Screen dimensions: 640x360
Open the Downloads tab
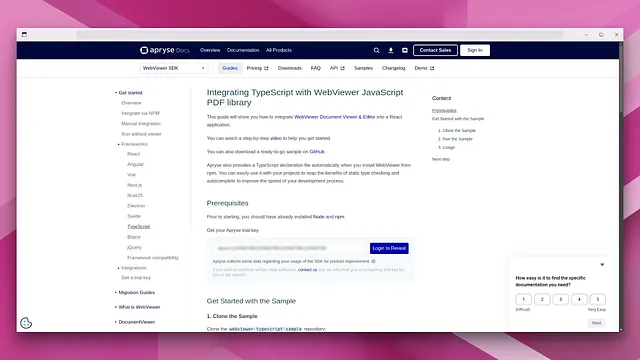pos(289,68)
